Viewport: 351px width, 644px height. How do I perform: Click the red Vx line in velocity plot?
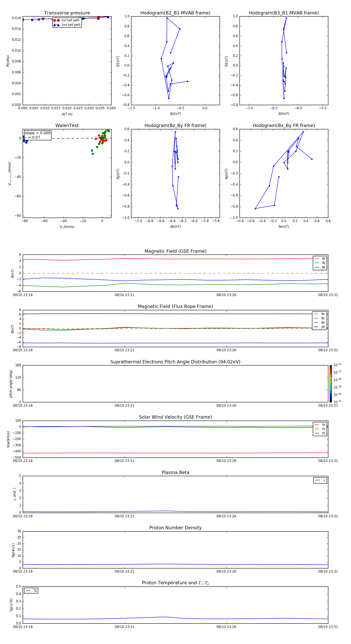point(175,453)
